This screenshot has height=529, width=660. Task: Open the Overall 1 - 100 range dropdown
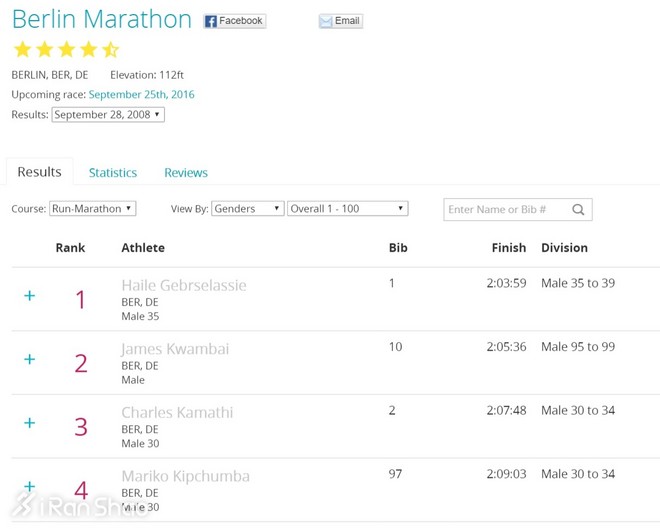[347, 209]
